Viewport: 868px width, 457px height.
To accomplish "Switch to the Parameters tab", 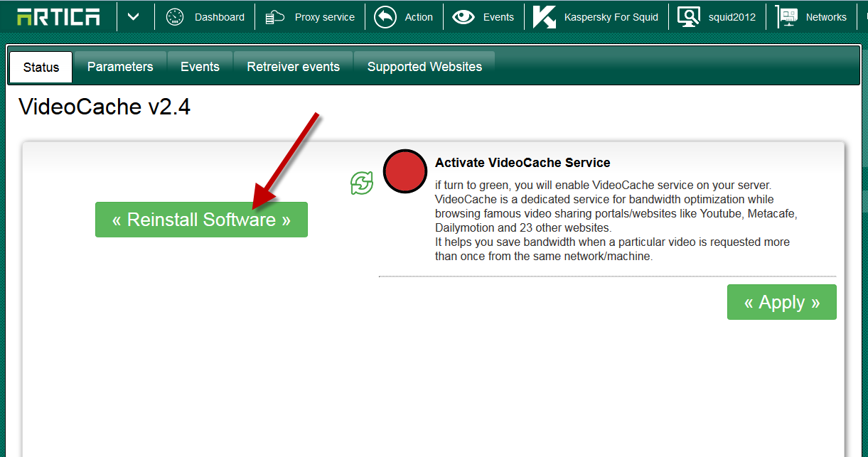I will [x=120, y=67].
